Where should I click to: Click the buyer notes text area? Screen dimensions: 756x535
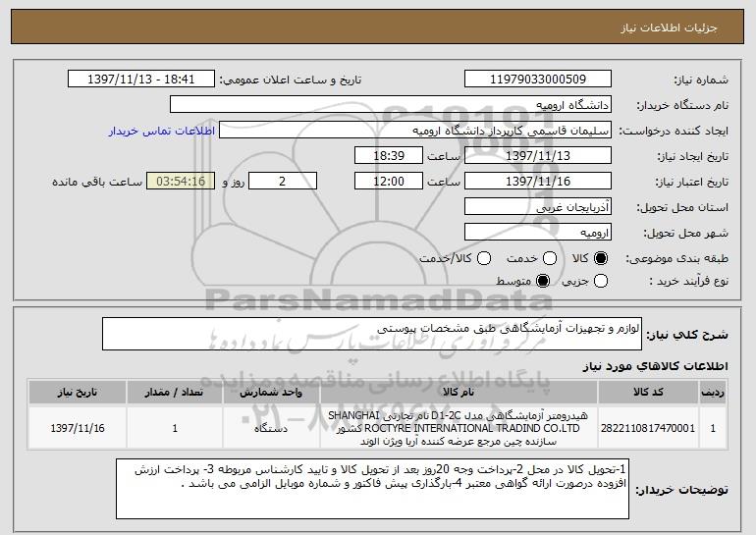point(372,489)
